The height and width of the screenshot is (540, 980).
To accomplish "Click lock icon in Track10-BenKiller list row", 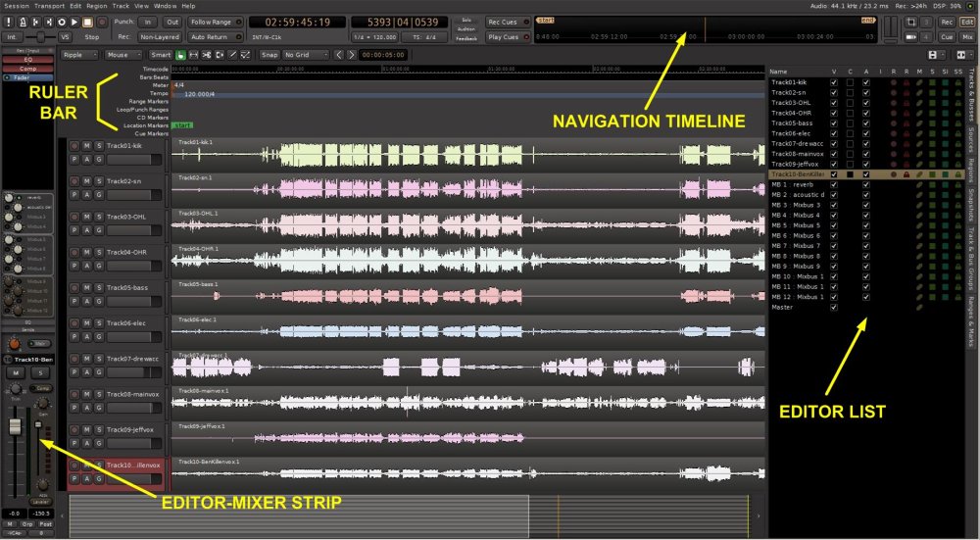I will pos(906,174).
